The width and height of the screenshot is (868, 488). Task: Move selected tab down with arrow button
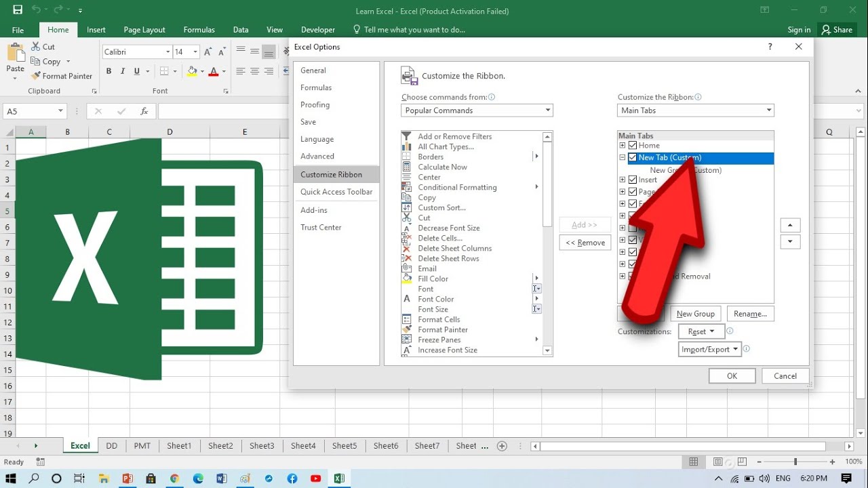(x=790, y=242)
